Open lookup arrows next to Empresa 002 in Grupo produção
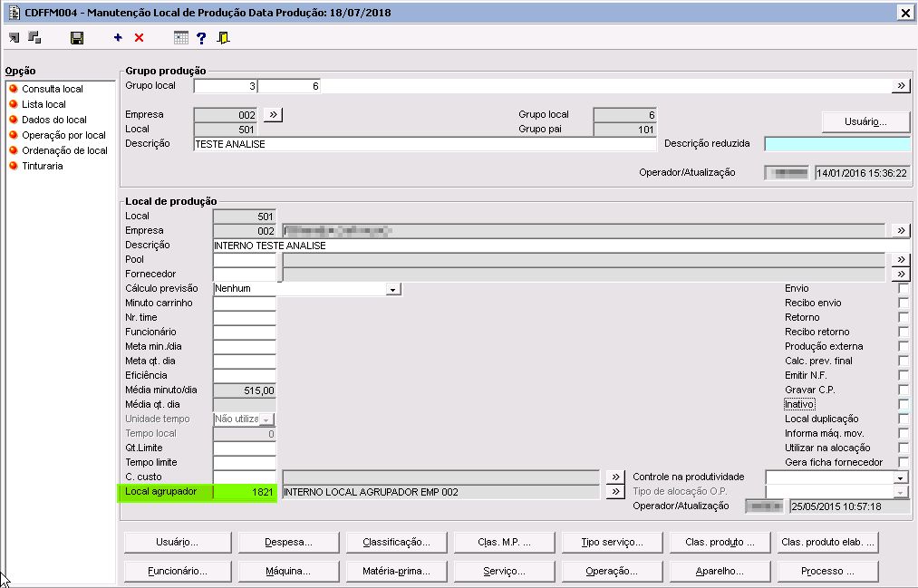 click(273, 115)
